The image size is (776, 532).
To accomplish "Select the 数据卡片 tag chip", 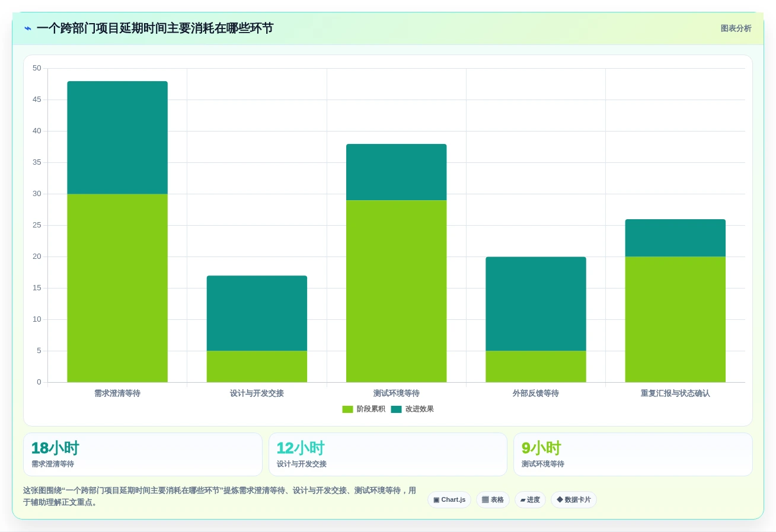I will [574, 499].
